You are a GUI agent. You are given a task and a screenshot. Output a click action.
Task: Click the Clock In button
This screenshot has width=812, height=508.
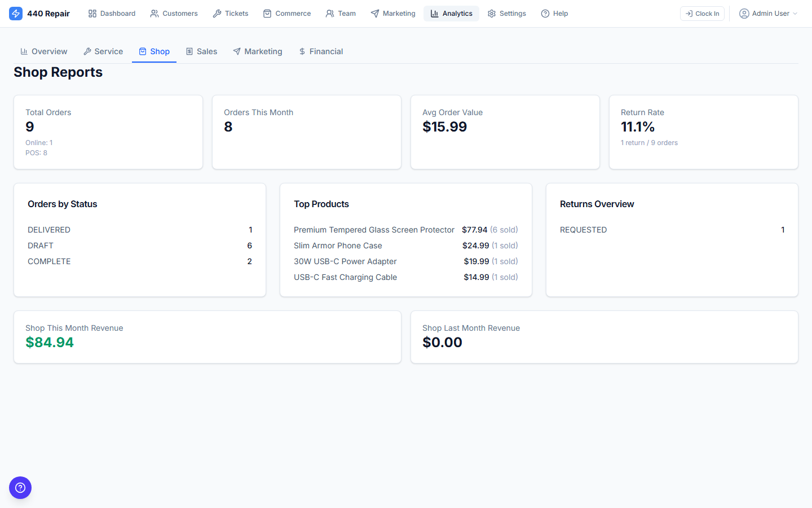pyautogui.click(x=701, y=13)
